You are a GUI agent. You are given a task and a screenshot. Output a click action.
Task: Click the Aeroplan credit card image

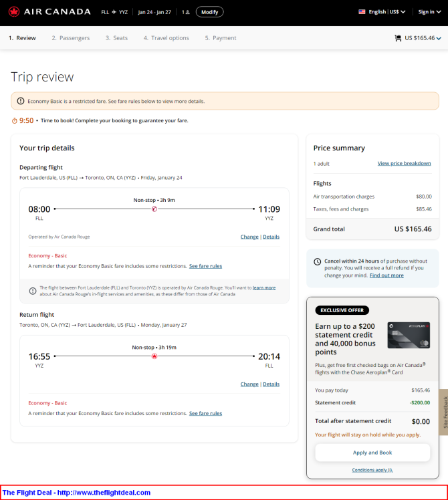(409, 335)
